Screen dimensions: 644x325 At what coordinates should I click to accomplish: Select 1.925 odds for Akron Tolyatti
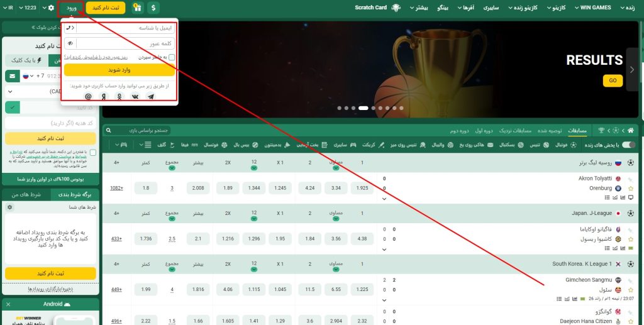tap(362, 188)
